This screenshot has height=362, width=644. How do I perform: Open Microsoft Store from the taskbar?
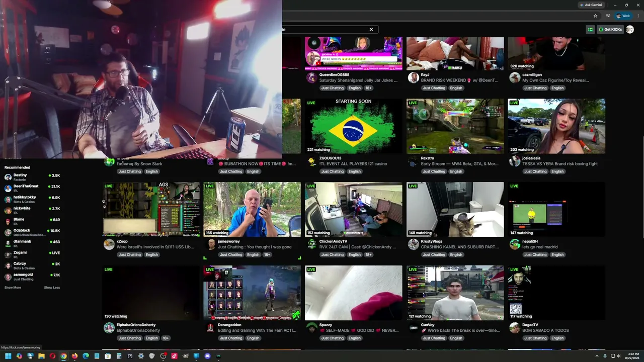click(x=108, y=356)
